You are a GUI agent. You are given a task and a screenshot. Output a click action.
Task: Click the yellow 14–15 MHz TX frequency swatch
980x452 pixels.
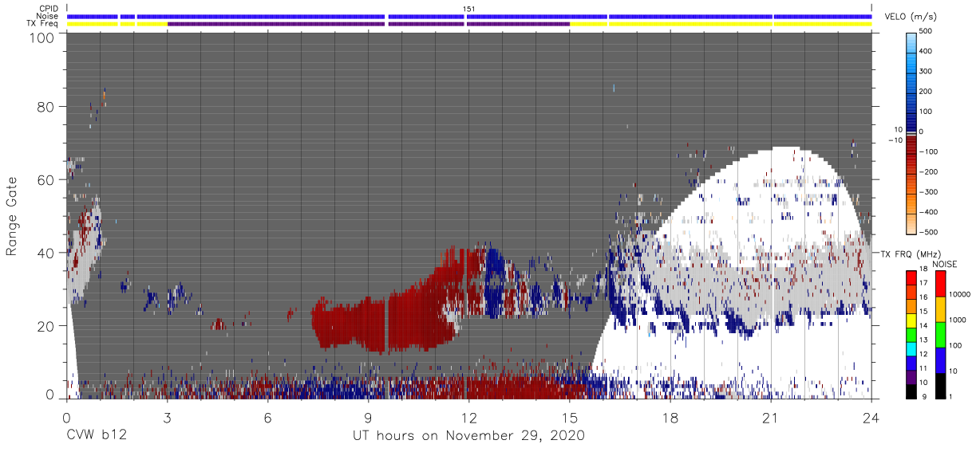911,320
